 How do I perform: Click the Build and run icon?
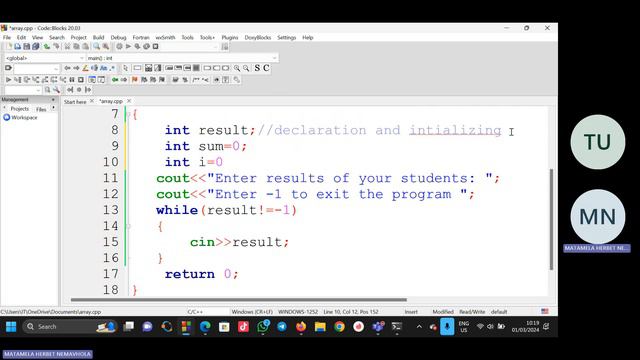pos(137,47)
